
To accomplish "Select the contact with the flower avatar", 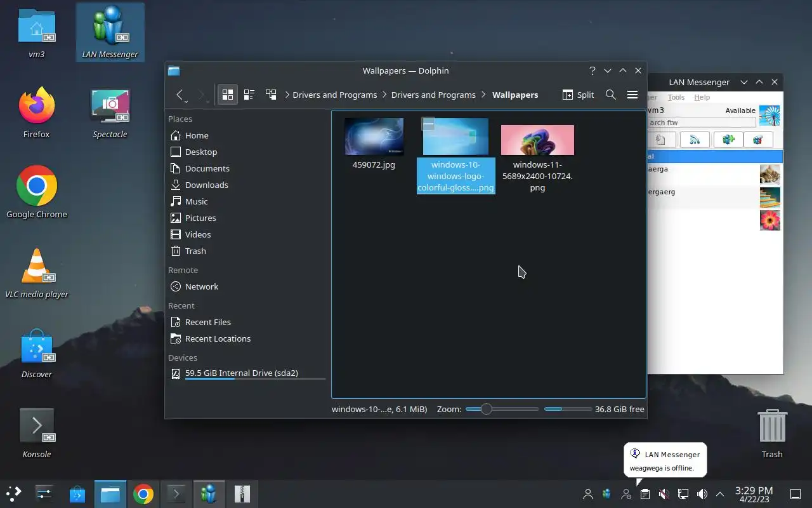I will [715, 220].
